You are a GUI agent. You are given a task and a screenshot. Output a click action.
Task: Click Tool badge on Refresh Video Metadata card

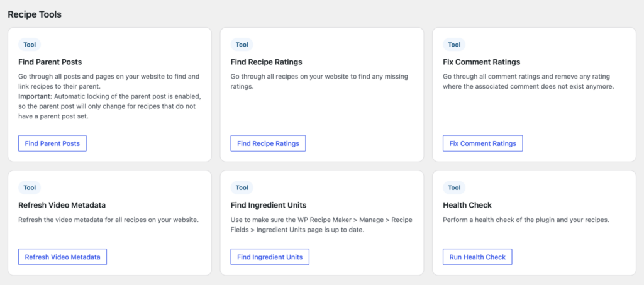pyautogui.click(x=30, y=187)
